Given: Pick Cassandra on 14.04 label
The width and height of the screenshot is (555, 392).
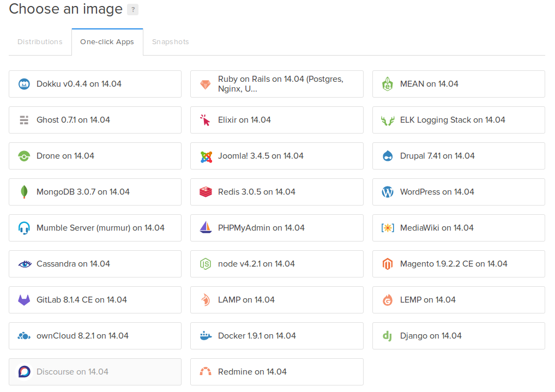Looking at the screenshot, I should (73, 264).
